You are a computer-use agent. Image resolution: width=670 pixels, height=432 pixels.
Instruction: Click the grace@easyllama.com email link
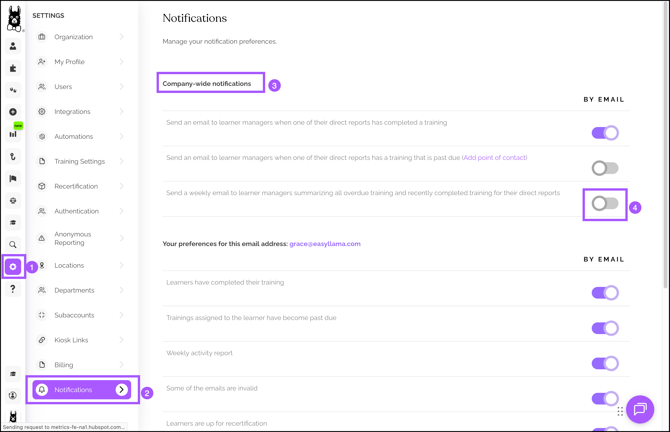325,244
